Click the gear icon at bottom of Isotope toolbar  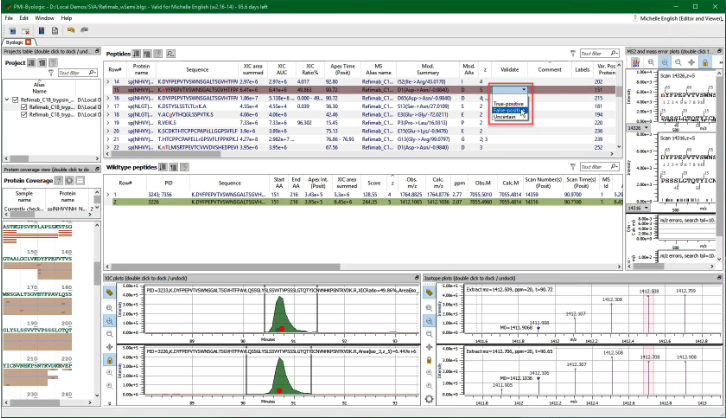pos(429,399)
